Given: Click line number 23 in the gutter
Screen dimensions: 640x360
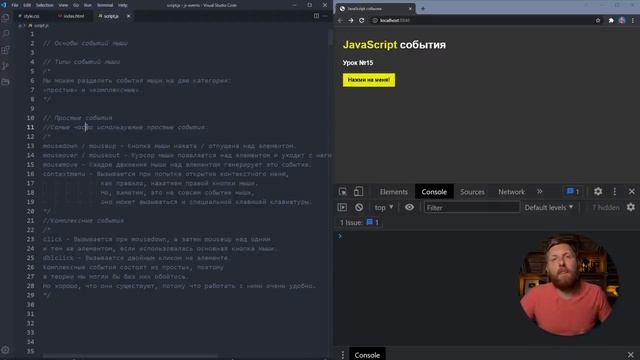Looking at the screenshot, I should pyautogui.click(x=31, y=239).
